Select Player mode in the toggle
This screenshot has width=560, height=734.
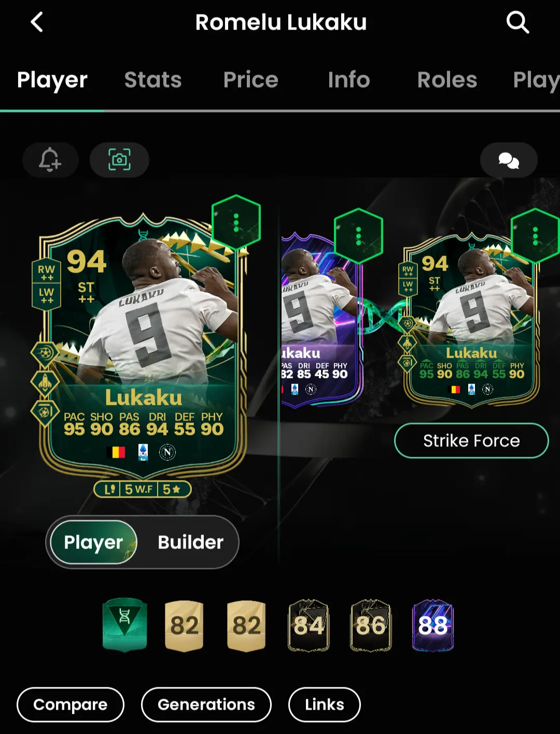[93, 542]
